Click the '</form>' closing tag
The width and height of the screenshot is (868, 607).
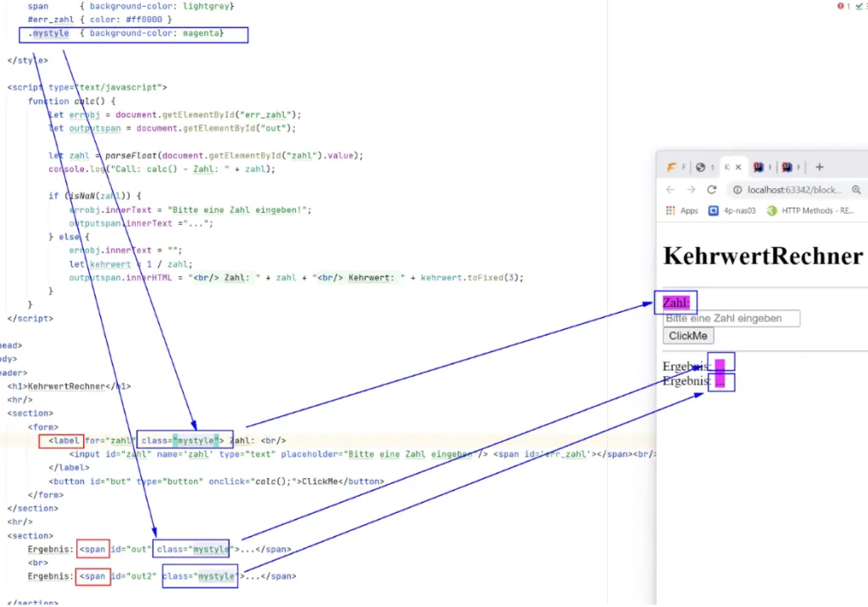[x=46, y=494]
